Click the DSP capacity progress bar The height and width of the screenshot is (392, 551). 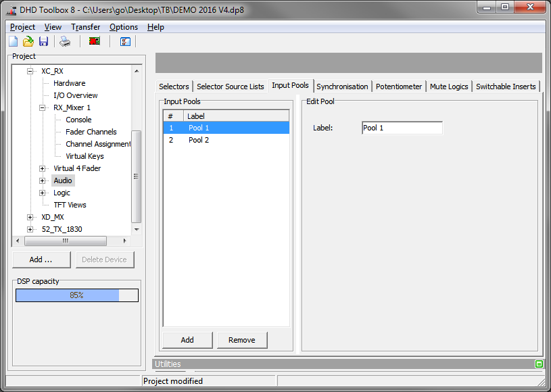pyautogui.click(x=76, y=295)
